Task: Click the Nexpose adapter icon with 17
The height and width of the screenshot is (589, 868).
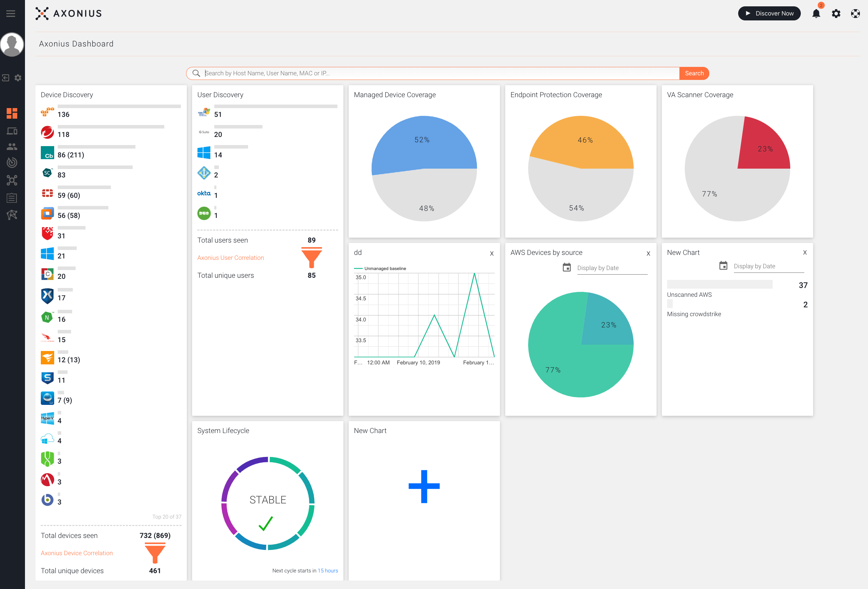Action: [47, 296]
